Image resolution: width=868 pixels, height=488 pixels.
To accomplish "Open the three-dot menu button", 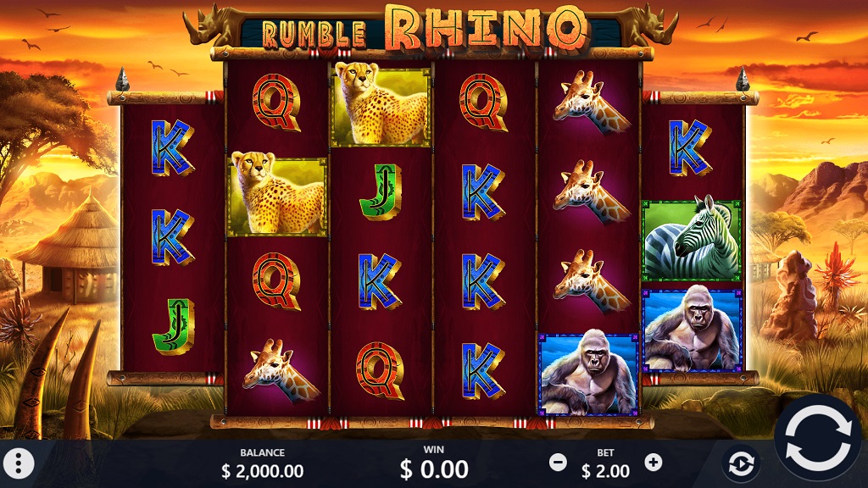I will (19, 463).
